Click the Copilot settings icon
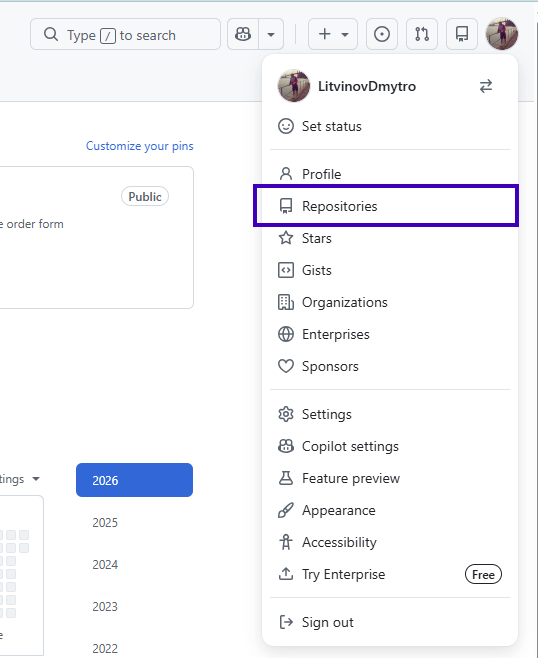Screen dimensions: 538x658 tap(286, 446)
